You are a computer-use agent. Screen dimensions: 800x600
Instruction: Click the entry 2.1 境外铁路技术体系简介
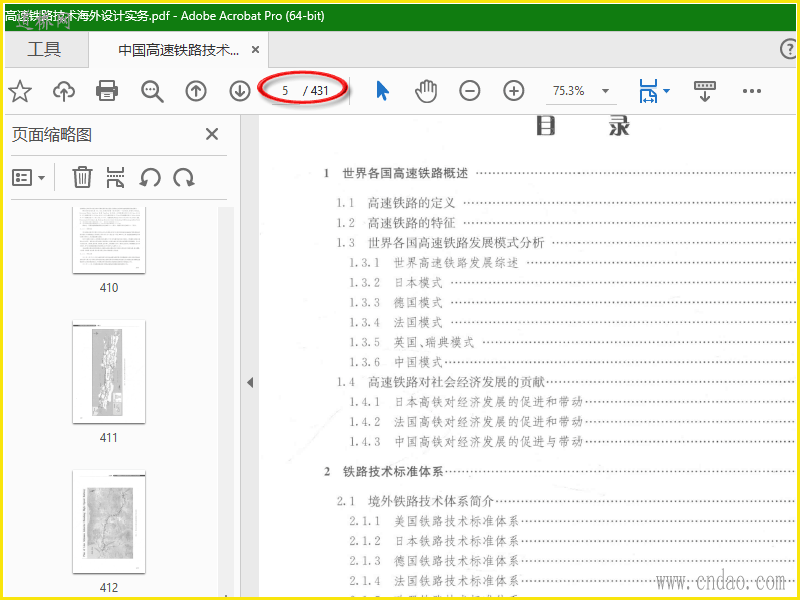tap(415, 502)
